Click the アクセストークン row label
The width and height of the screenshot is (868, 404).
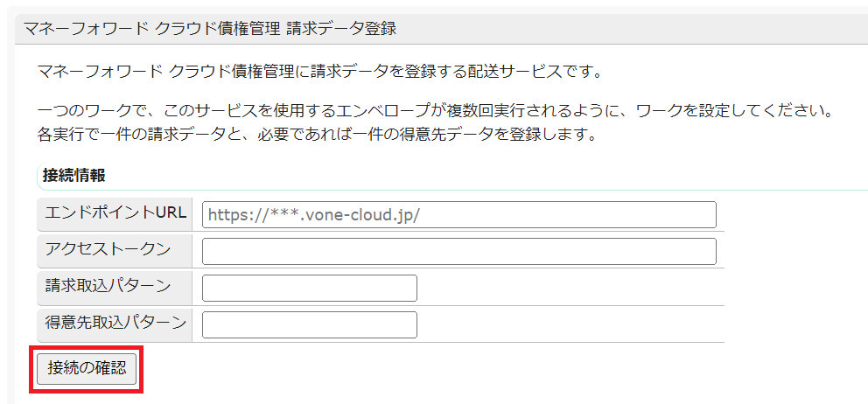point(108,250)
